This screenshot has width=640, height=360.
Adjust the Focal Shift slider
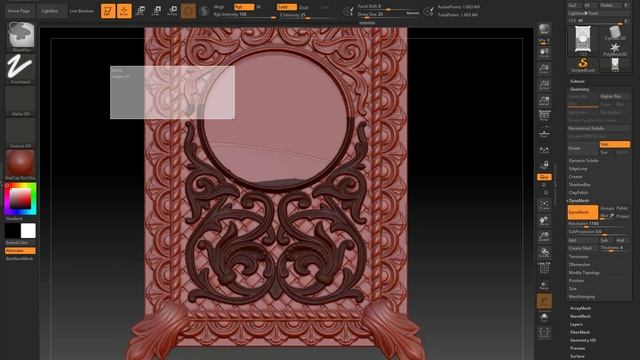388,7
